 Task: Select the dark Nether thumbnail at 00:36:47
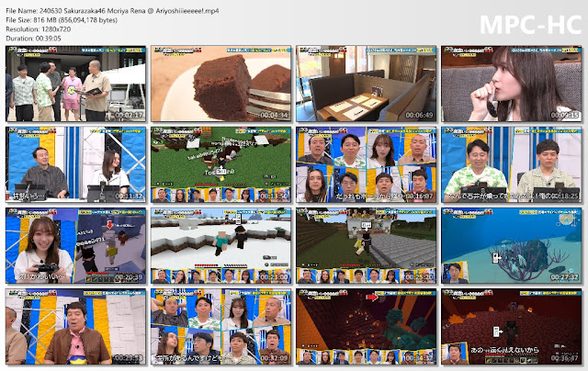point(511,326)
